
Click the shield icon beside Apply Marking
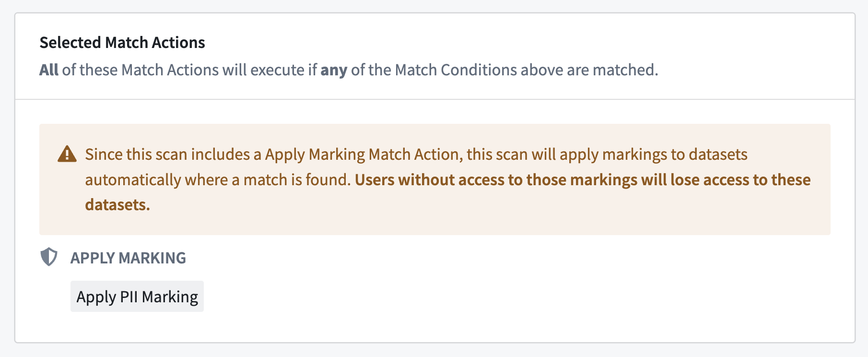(49, 257)
